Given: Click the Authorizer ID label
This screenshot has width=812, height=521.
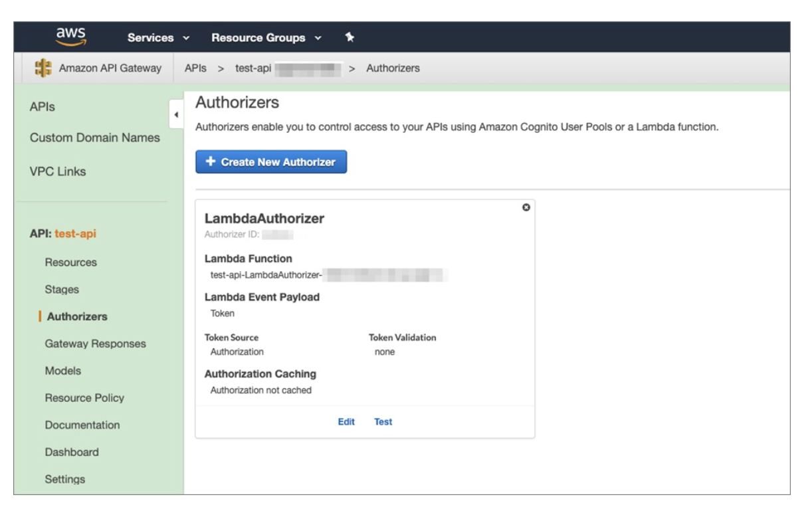Looking at the screenshot, I should coord(232,235).
